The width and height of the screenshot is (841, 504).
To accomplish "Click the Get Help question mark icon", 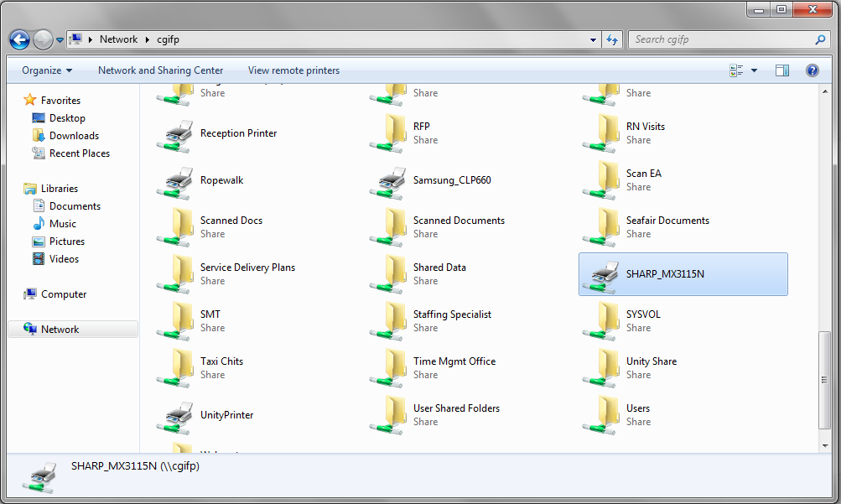I will 812,70.
